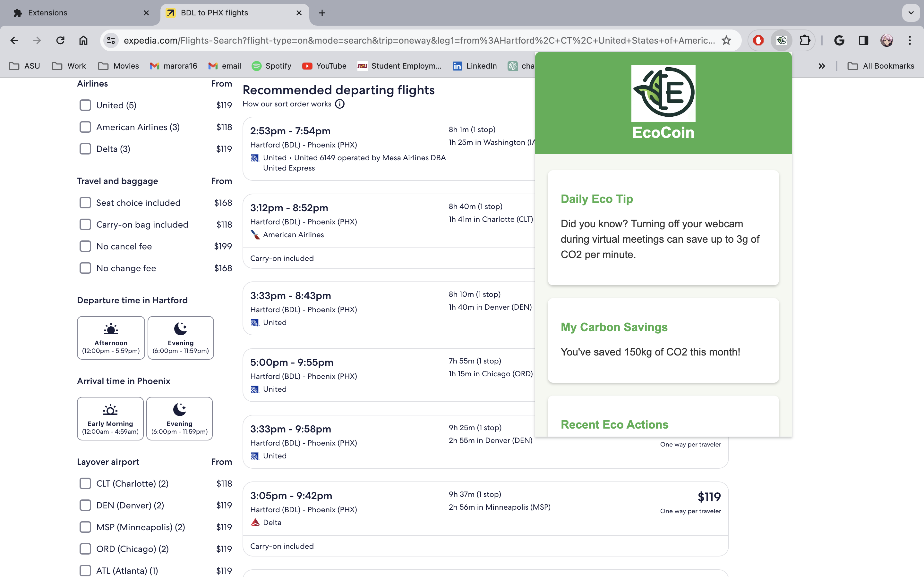This screenshot has width=924, height=577.
Task: Open the tab search dropdown arrow
Action: (x=911, y=13)
